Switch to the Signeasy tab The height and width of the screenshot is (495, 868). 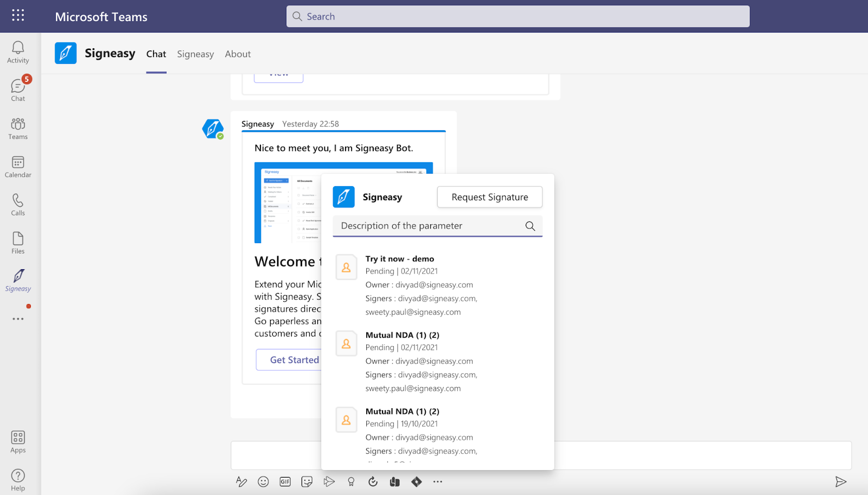coord(195,54)
